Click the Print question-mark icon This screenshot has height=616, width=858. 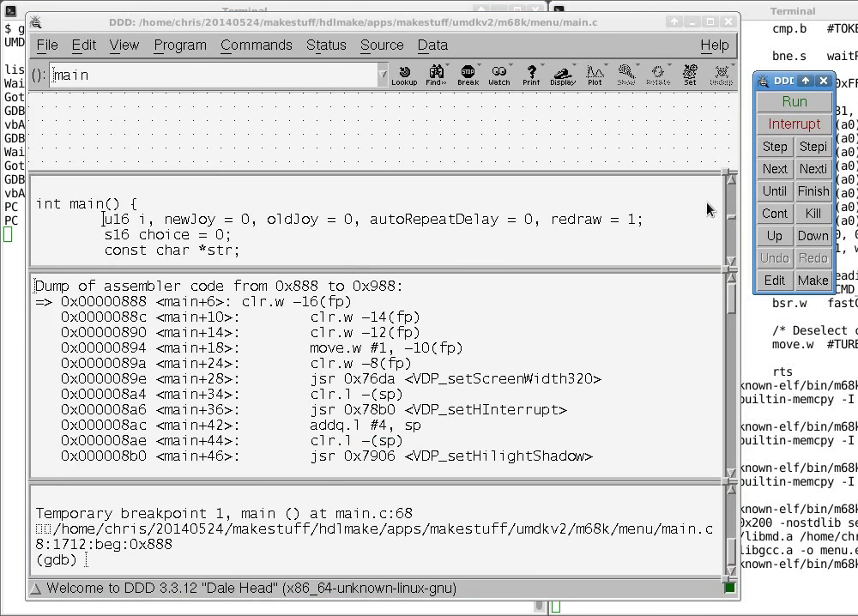(531, 75)
